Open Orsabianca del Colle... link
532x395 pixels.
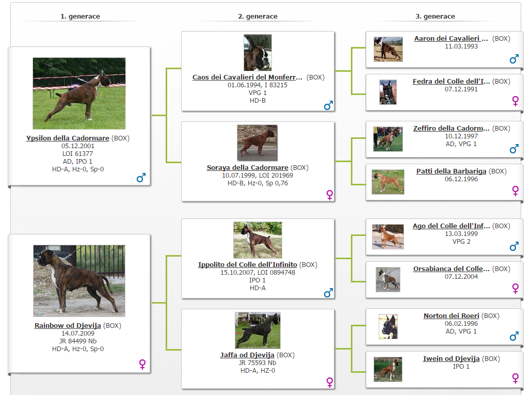(x=452, y=268)
